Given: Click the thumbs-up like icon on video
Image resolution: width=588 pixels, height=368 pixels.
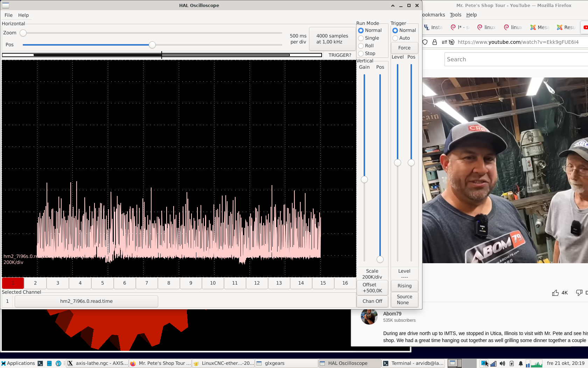Looking at the screenshot, I should point(555,293).
